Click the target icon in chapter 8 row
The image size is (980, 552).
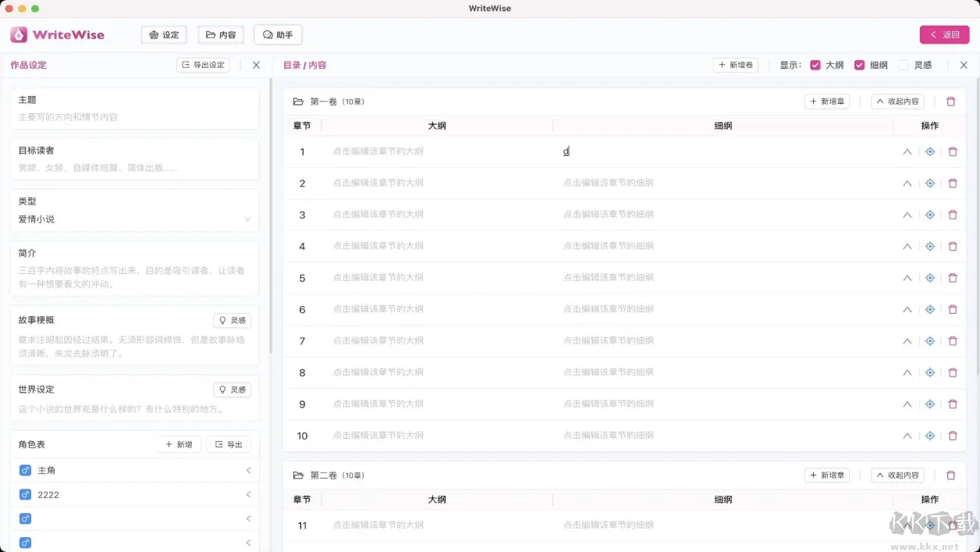tap(929, 372)
